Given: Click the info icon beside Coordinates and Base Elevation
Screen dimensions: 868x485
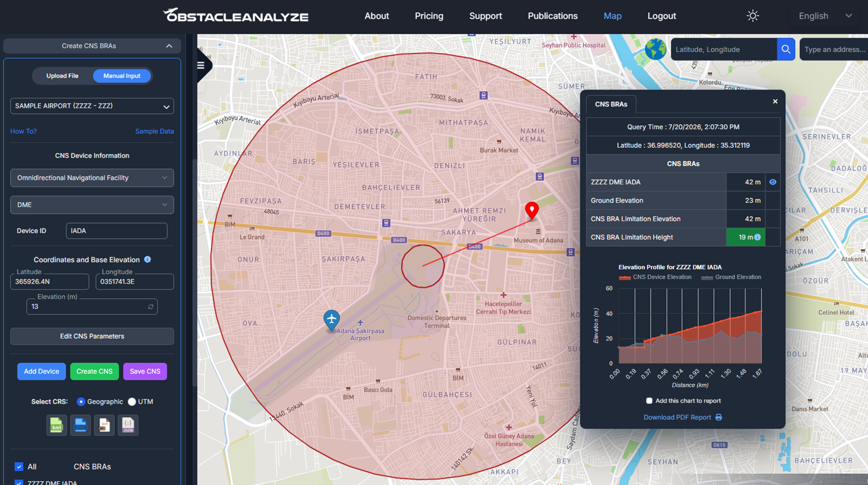Looking at the screenshot, I should 147,260.
